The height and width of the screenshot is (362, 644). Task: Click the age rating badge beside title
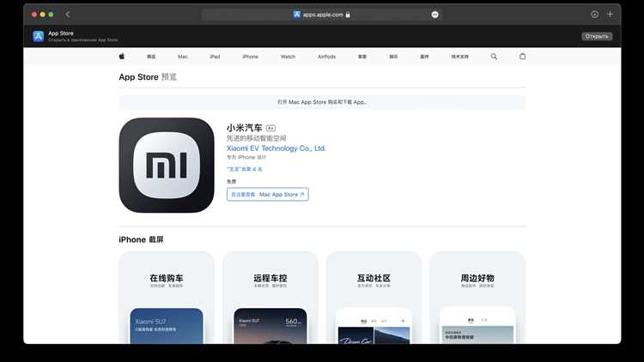coord(270,129)
